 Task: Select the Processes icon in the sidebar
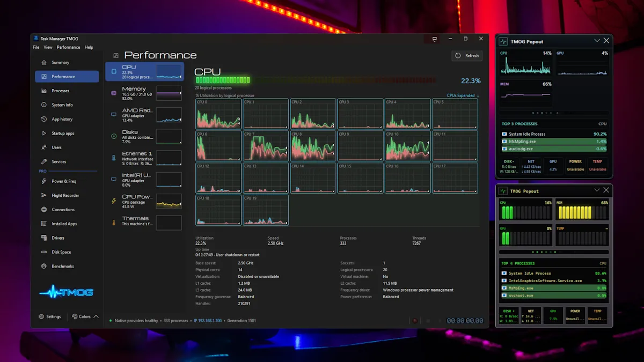click(44, 91)
